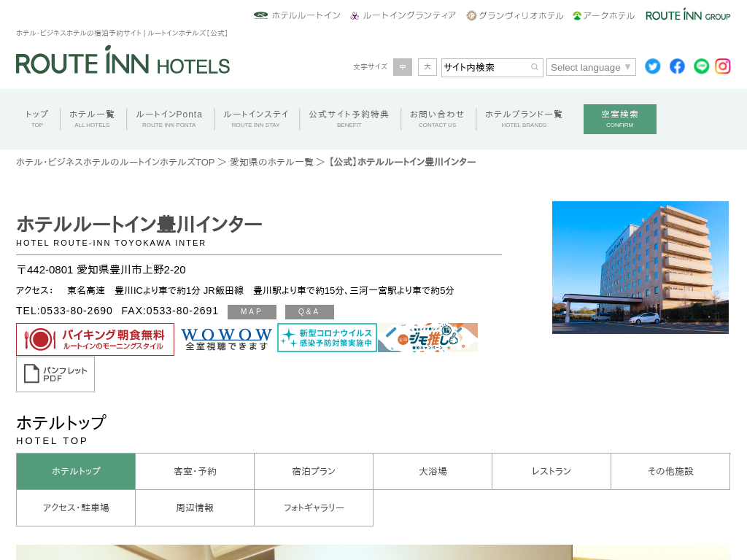Select the 宿泊プラン tab
Viewport: 747px width, 560px height.
(314, 472)
